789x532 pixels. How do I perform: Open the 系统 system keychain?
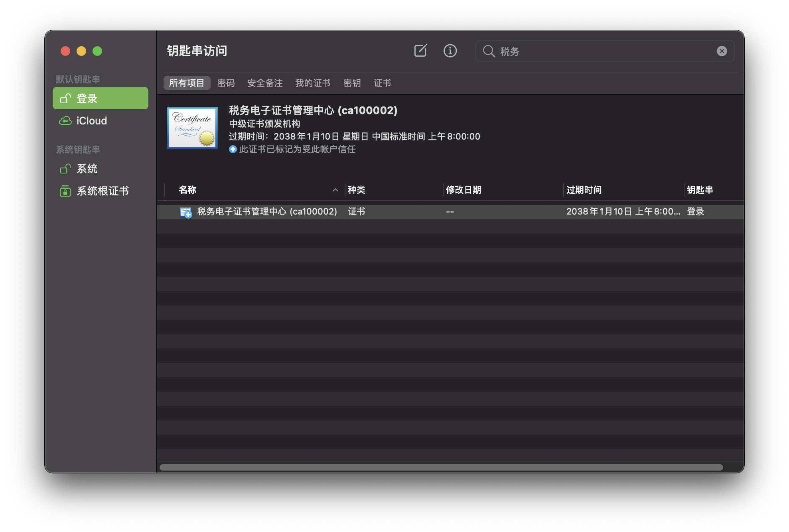pyautogui.click(x=87, y=168)
